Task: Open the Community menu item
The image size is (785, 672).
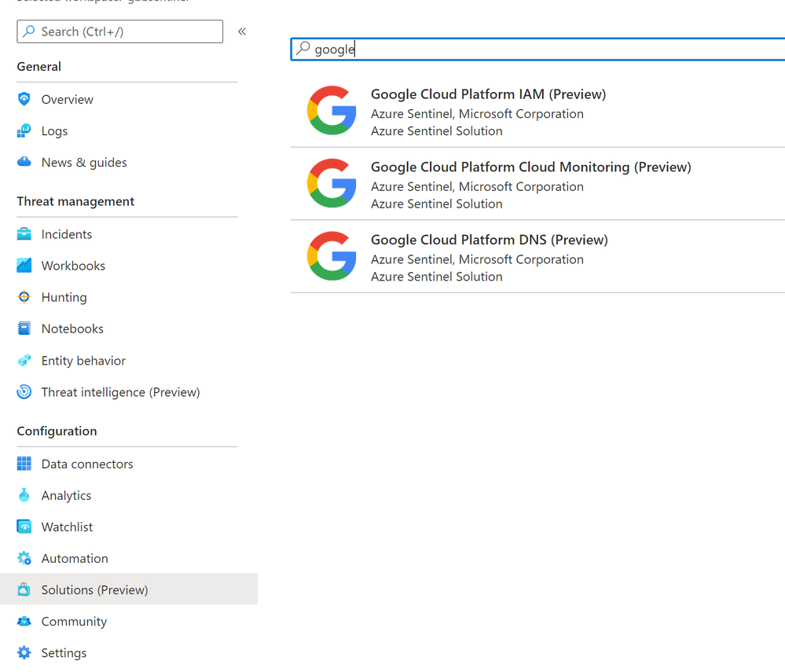Action: (x=74, y=622)
